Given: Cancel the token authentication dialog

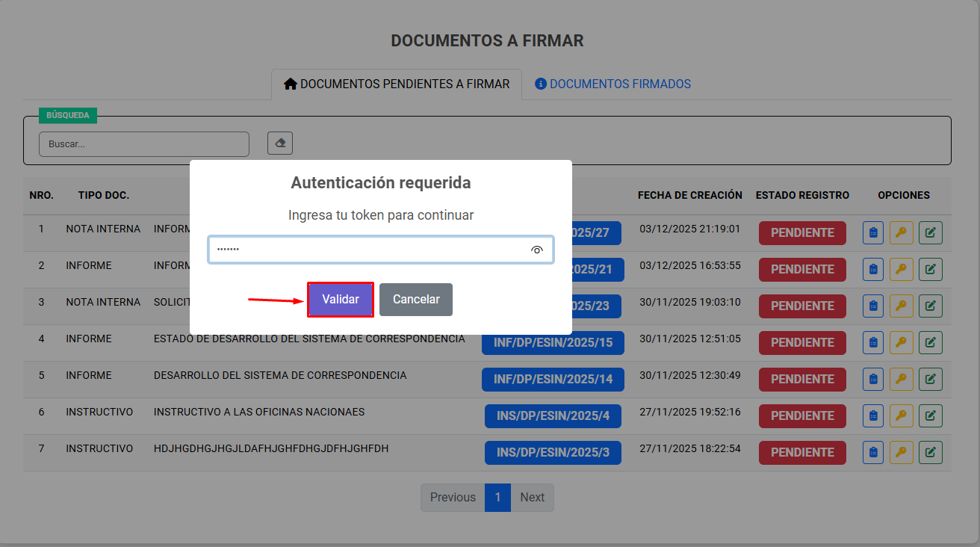Looking at the screenshot, I should point(416,299).
